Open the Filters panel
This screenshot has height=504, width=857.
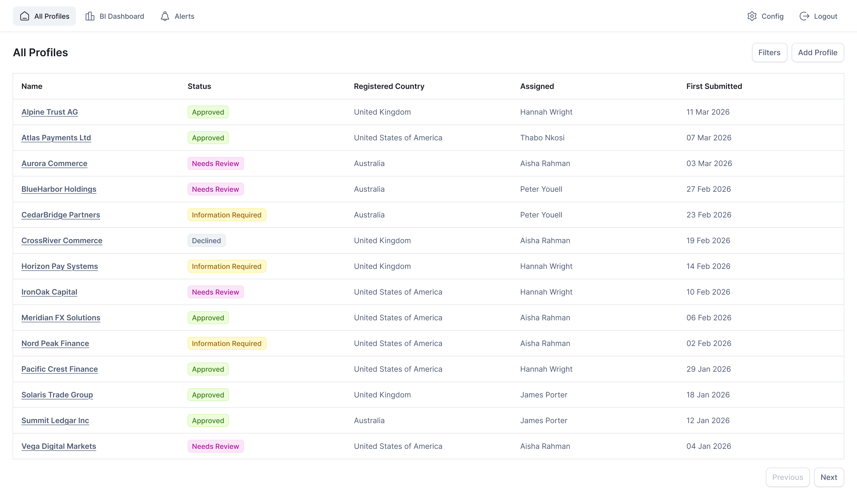click(x=769, y=52)
